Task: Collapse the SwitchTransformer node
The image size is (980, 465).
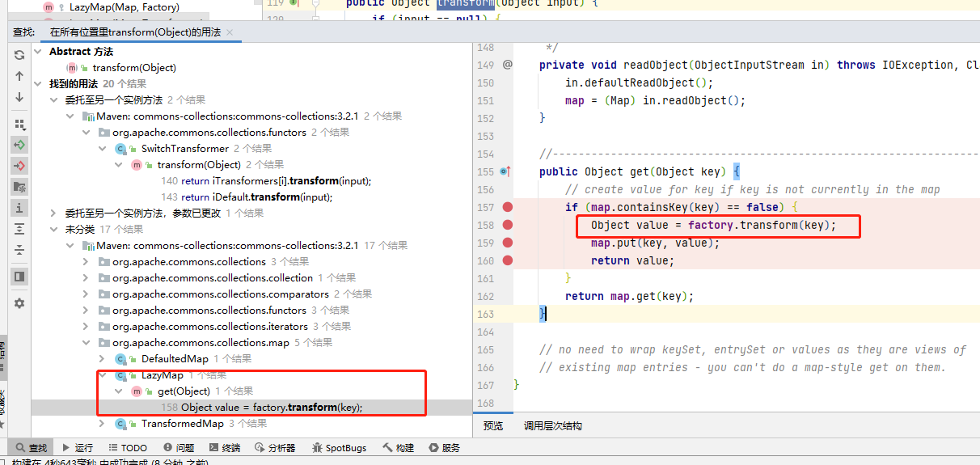Action: [102, 149]
